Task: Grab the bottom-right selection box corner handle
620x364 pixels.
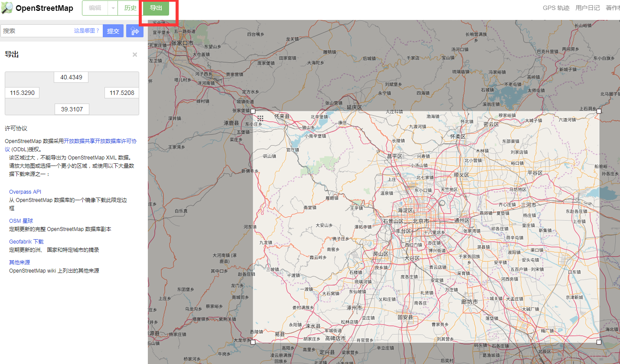Action: [599, 342]
